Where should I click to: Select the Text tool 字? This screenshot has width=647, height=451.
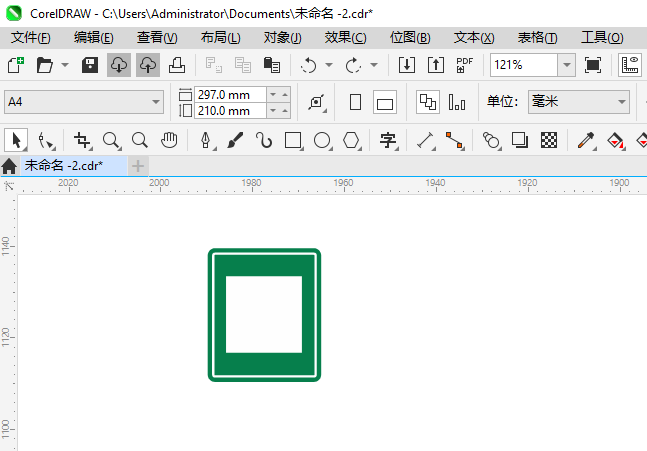point(389,140)
